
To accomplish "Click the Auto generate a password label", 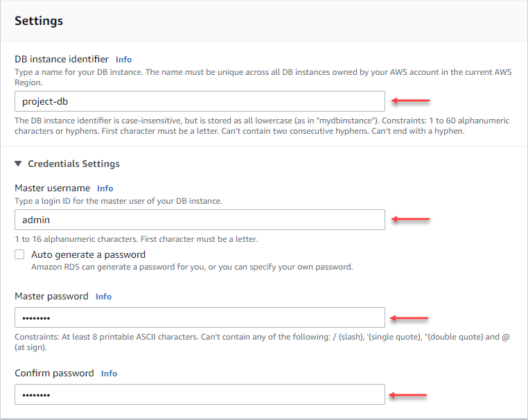I will coord(88,254).
